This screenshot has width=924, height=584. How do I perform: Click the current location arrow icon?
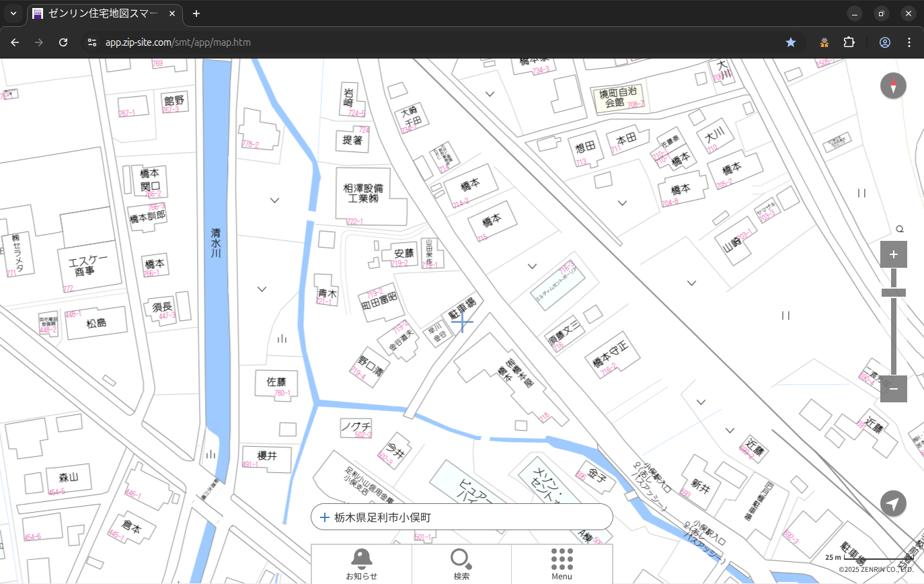(x=893, y=503)
